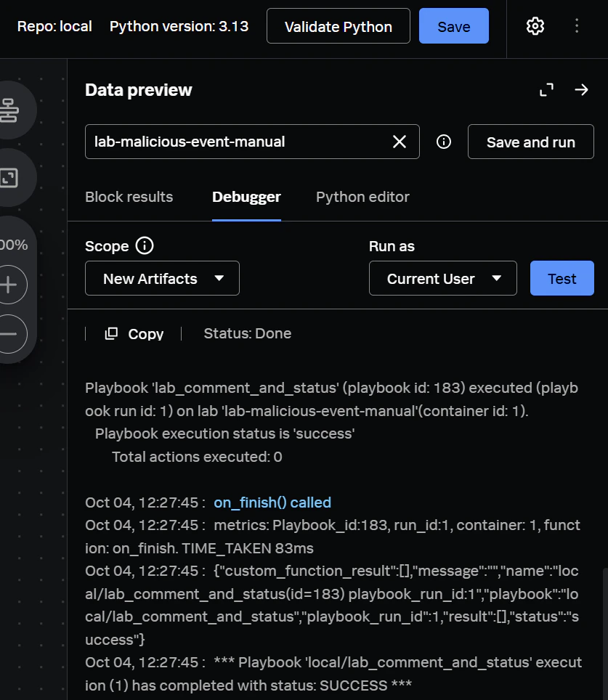608x700 pixels.
Task: Open the Scope New Artifacts dropdown
Action: [x=162, y=278]
